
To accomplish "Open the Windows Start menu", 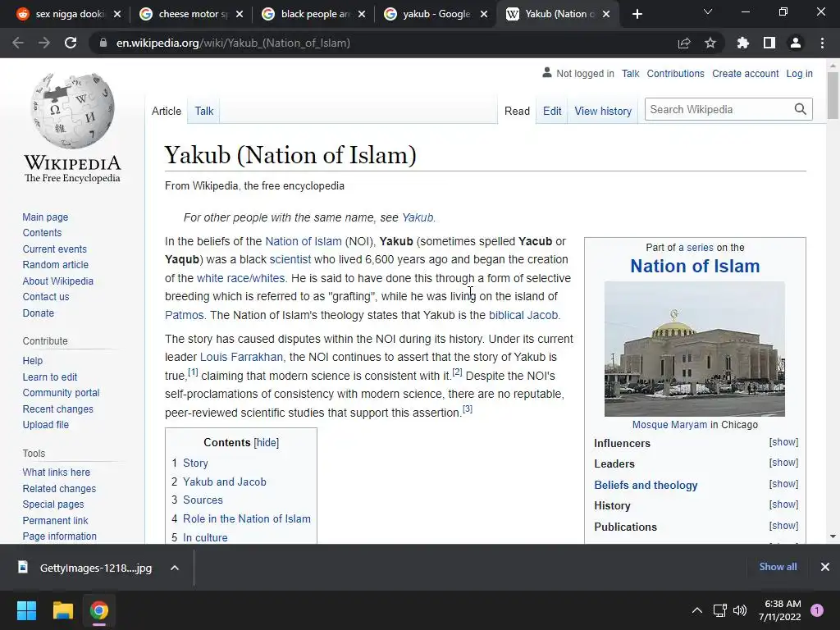I will [26, 610].
